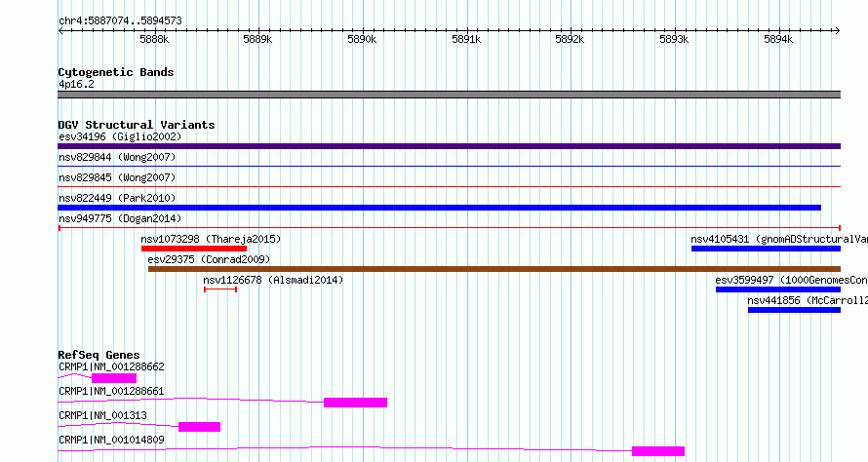This screenshot has height=462, width=868.
Task: Click the nsv4105431 gnomAD blue variant bar
Action: 767,249
